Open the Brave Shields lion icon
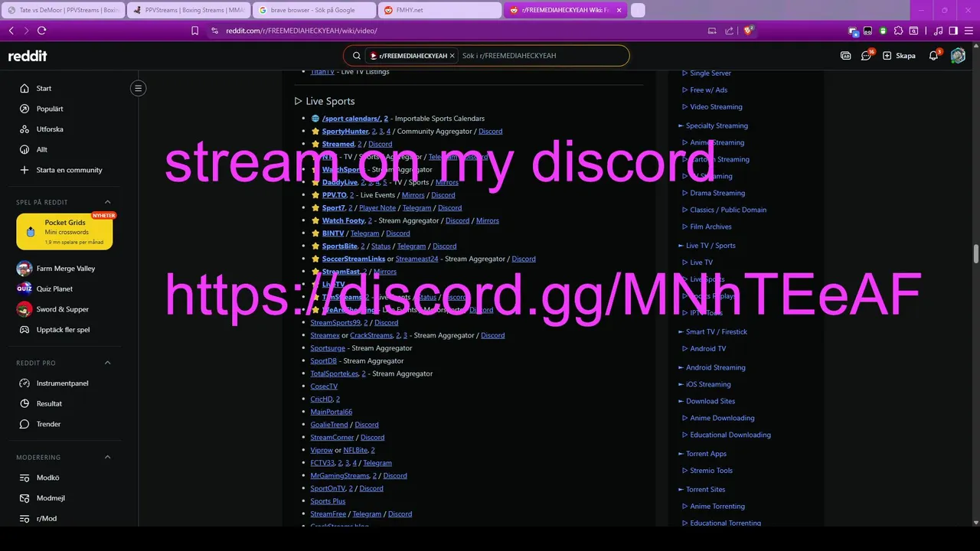 pos(748,31)
